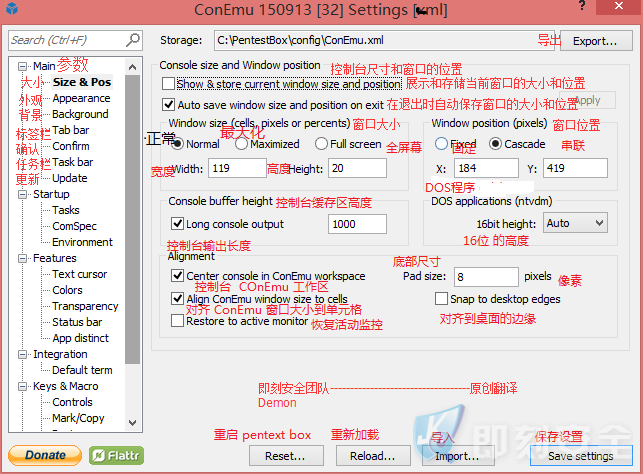
Task: Open the Update settings page
Action: pos(70,178)
